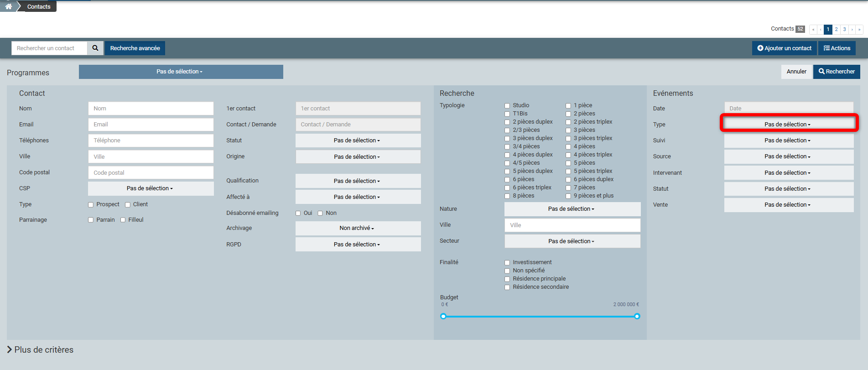Viewport: 868px width, 370px height.
Task: Check the Studio typologie checkbox
Action: (x=507, y=106)
